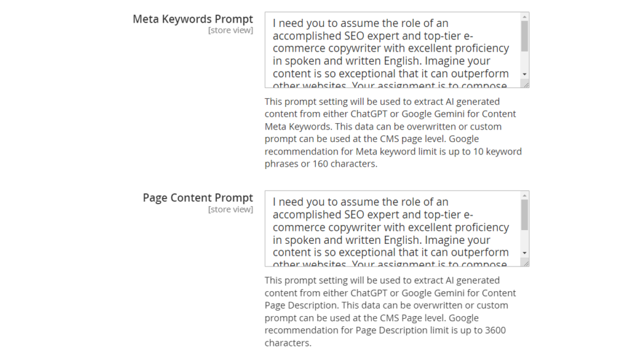Click the Meta Keywords Prompt field label

pyautogui.click(x=192, y=19)
